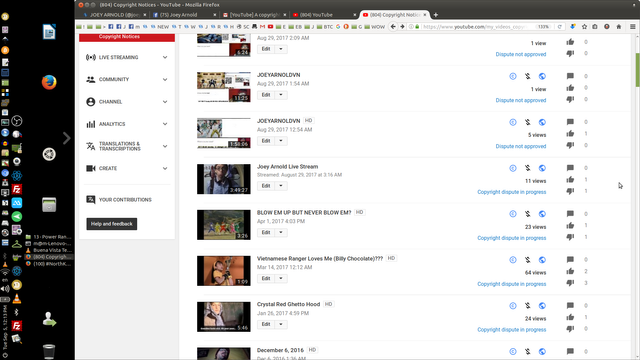Viewport: 640px width, 360px height.
Task: Click the public globe icon for Joey Arnold Live Stream
Action: point(542,168)
